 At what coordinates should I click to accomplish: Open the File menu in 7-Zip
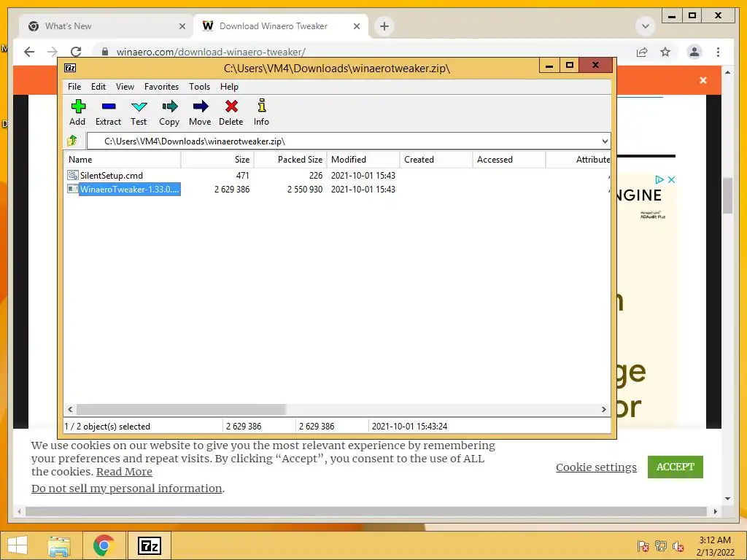click(74, 87)
